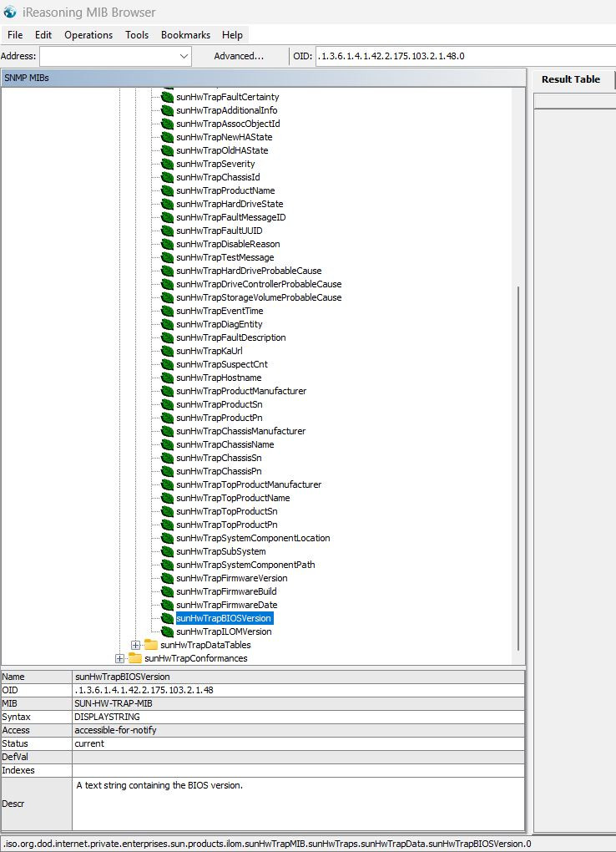Select sunHwTrapSystemComponentPath node
The height and width of the screenshot is (852, 616).
(x=245, y=565)
